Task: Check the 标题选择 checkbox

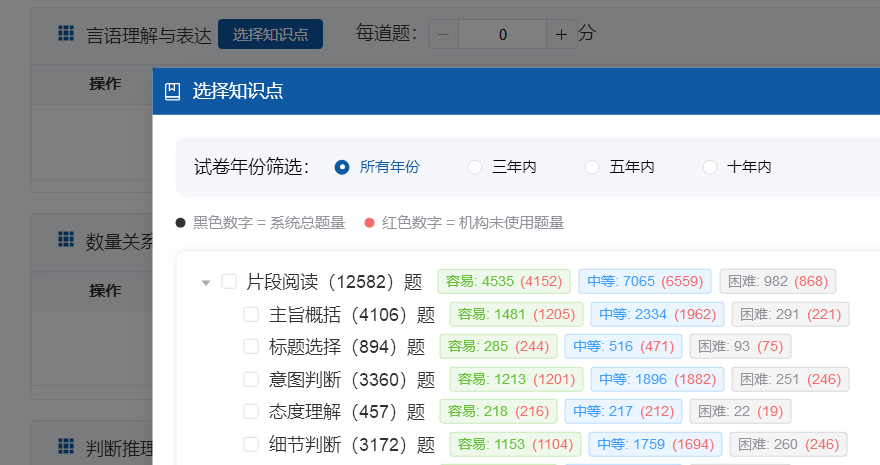Action: (251, 347)
